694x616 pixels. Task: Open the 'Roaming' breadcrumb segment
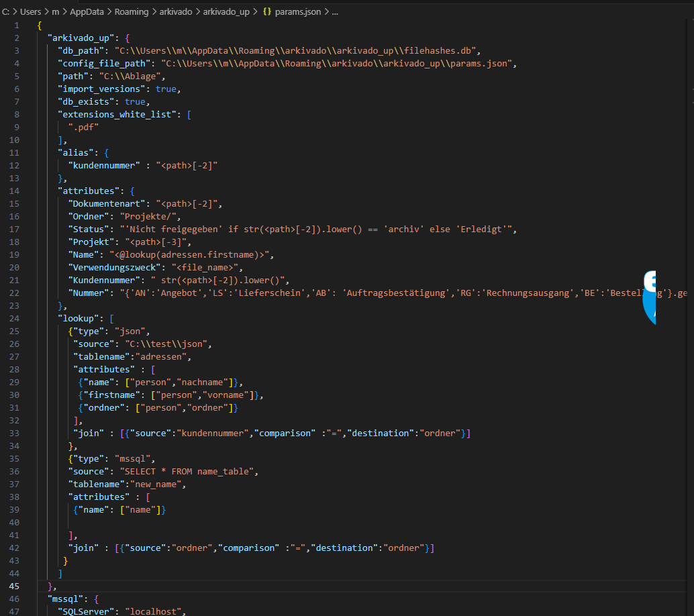tap(132, 11)
